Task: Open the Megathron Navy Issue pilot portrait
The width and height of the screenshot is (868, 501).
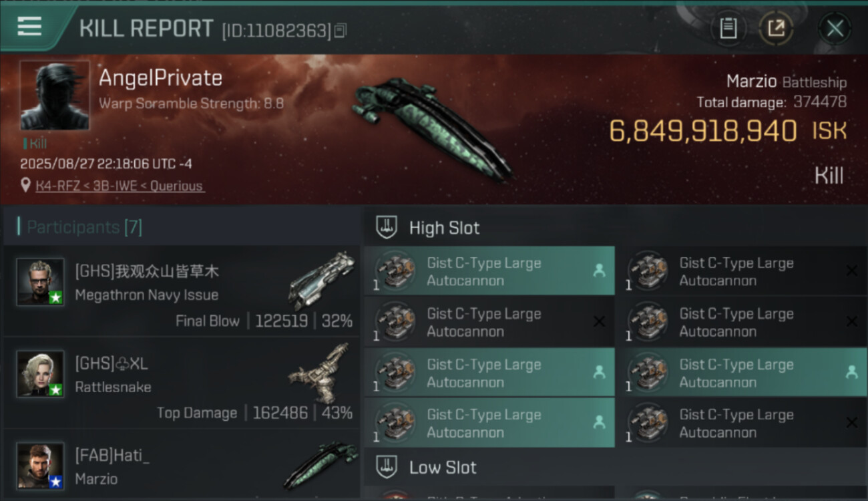Action: point(40,282)
